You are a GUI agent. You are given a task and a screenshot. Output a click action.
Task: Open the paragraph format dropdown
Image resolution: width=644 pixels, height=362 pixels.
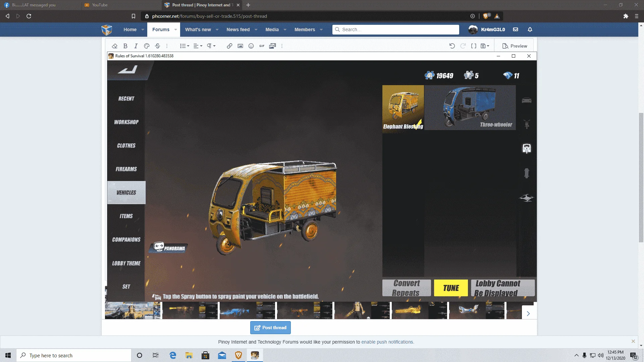point(211,46)
